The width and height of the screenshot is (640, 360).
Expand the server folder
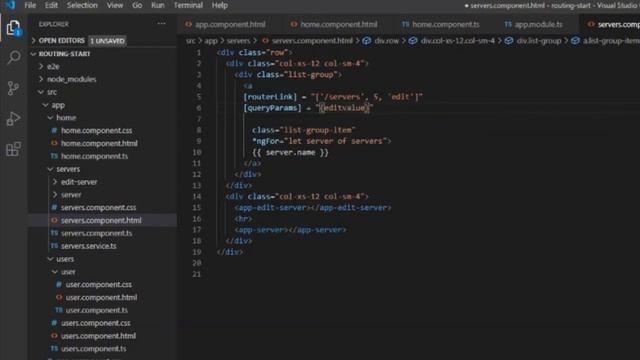71,195
